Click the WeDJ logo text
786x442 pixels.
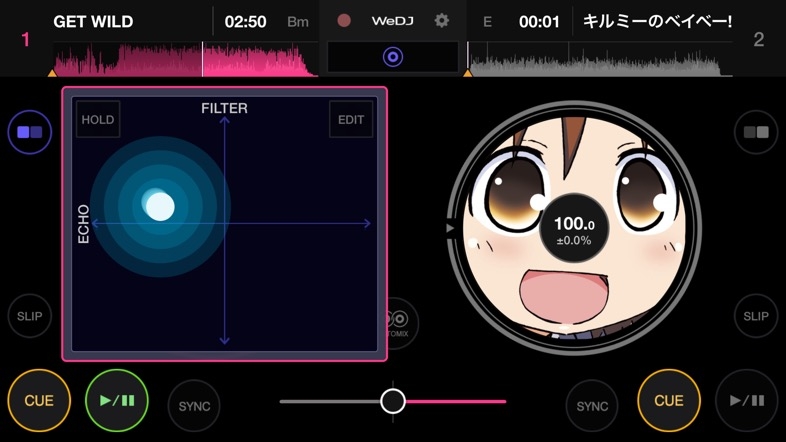point(392,21)
